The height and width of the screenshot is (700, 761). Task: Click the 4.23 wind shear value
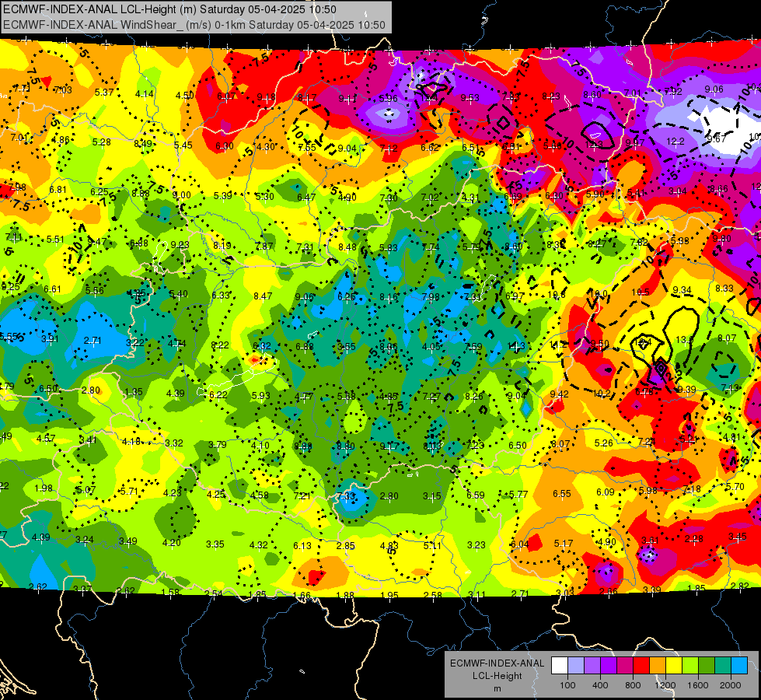click(x=173, y=492)
